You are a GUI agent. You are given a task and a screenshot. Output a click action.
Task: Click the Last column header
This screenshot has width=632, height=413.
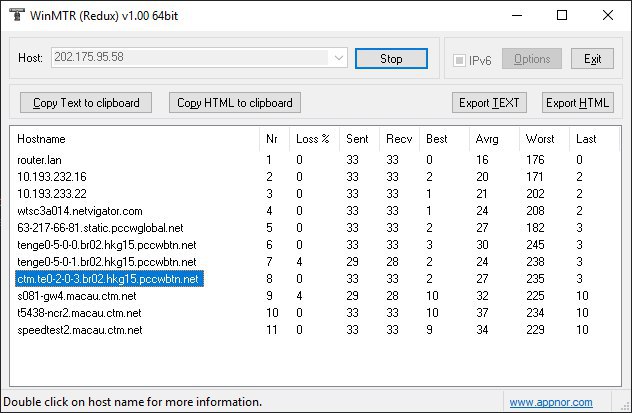594,139
